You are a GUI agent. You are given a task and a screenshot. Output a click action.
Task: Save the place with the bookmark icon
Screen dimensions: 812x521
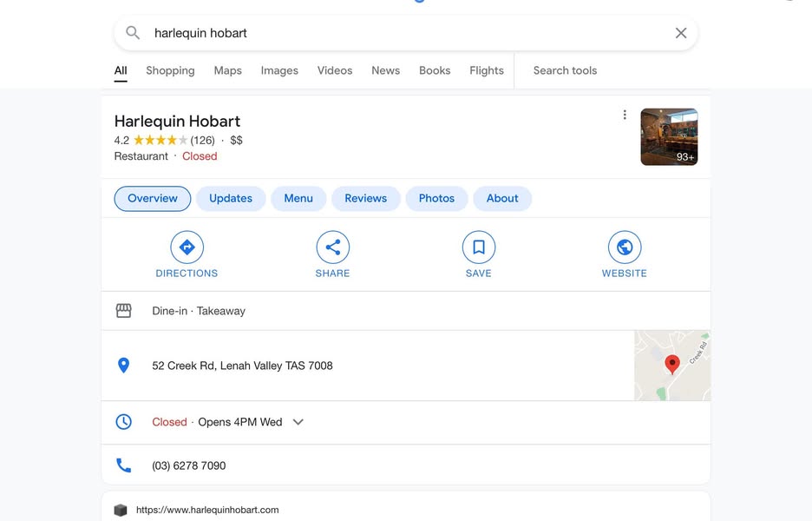point(479,247)
